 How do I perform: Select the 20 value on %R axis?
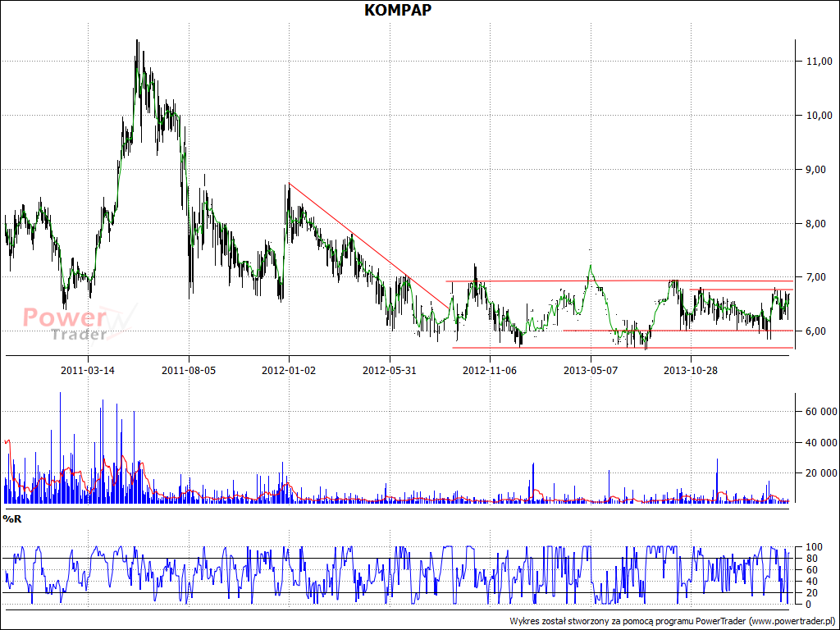point(811,592)
